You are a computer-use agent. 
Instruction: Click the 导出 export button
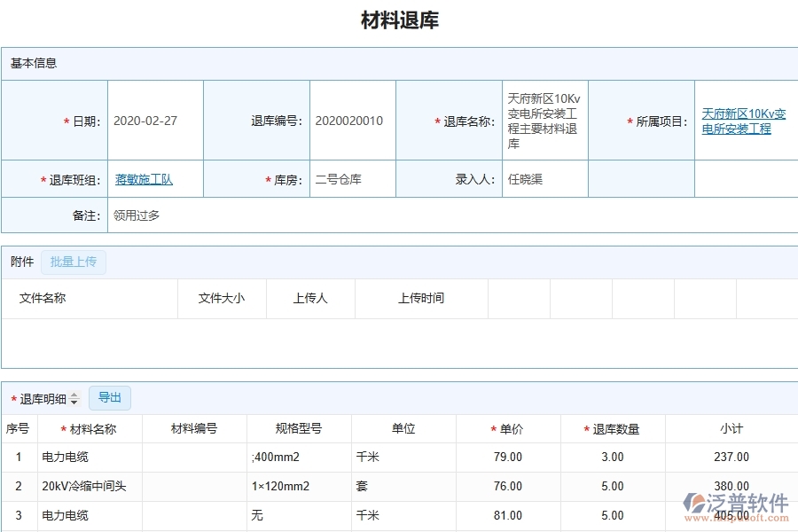click(110, 397)
